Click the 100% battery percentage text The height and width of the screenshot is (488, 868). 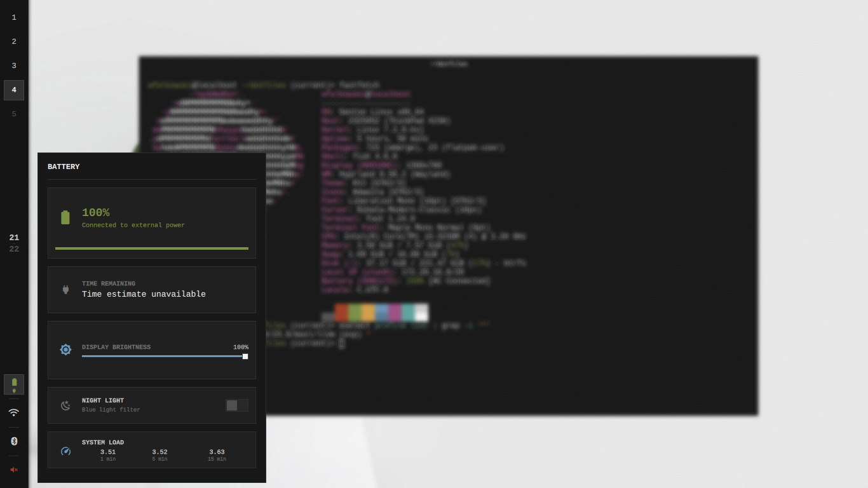[95, 213]
